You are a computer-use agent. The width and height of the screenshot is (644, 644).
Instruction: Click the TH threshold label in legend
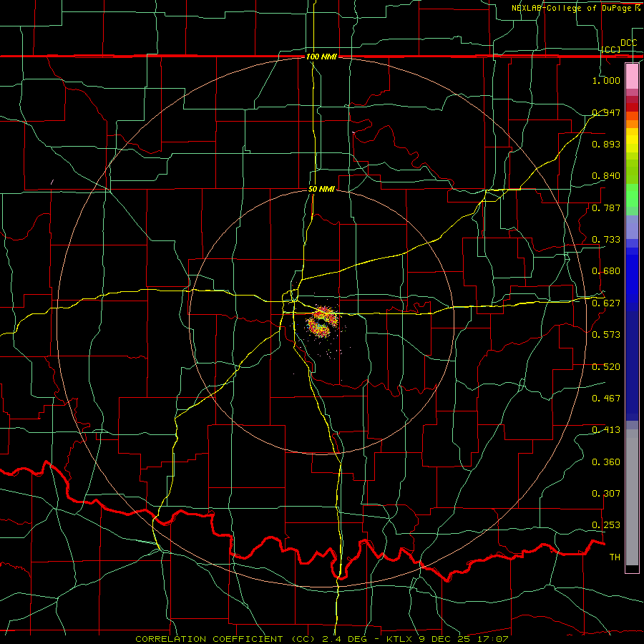(x=615, y=557)
